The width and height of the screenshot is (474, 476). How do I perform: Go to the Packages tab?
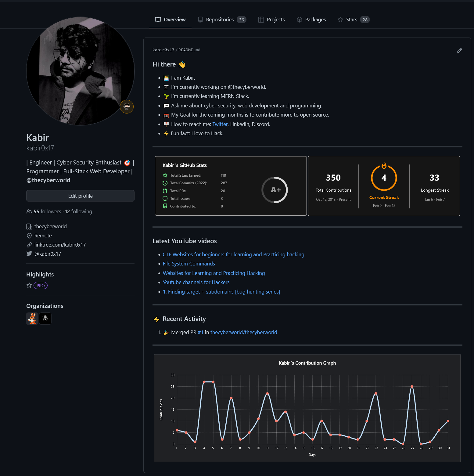click(311, 20)
